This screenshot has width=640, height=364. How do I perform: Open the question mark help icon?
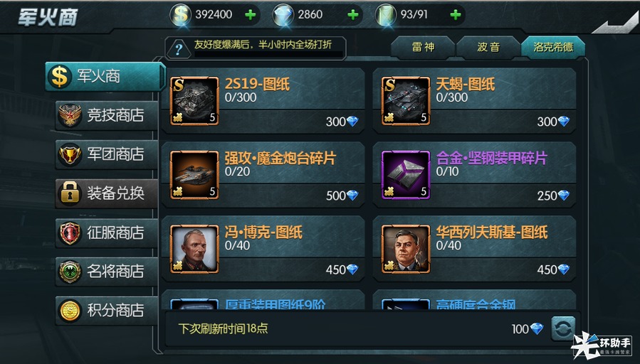pos(179,49)
